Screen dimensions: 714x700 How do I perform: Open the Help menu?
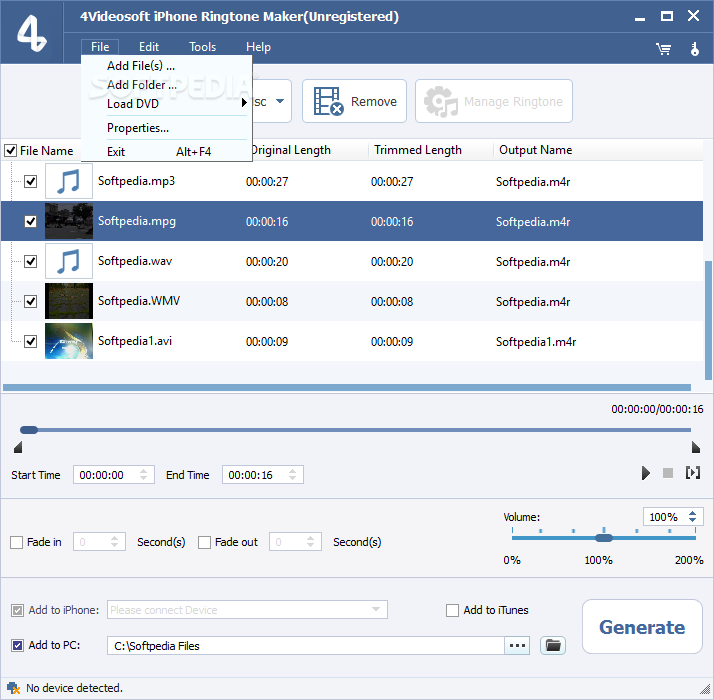pos(258,47)
